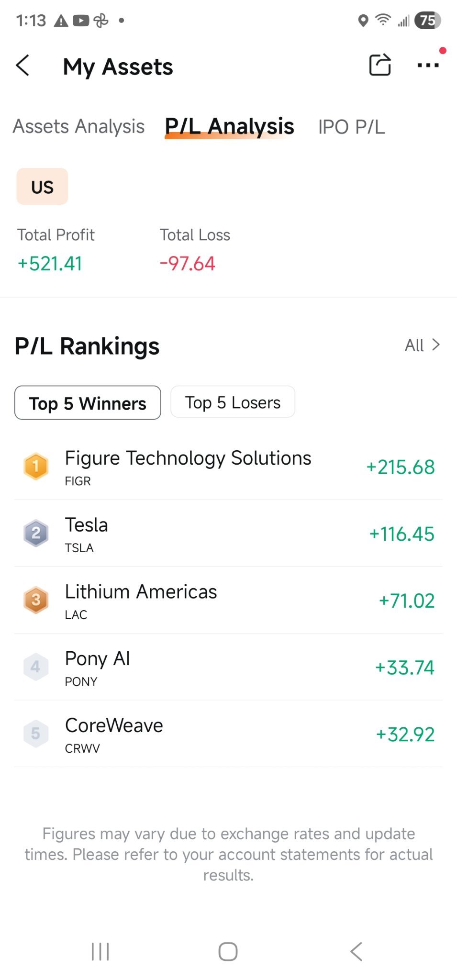
Task: Tap the Android home navigation button
Action: point(228,951)
